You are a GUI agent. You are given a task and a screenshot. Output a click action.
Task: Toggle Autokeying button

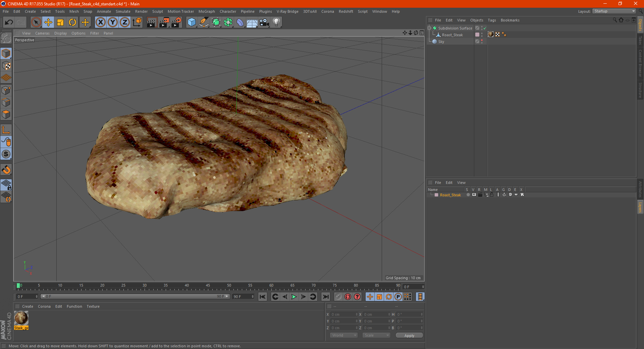tap(348, 297)
